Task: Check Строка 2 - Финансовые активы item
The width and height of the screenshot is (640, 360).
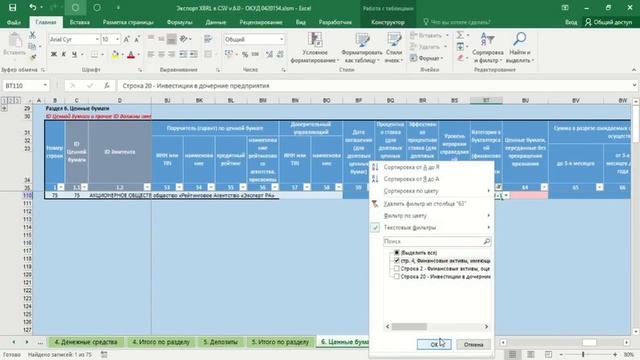Action: (396, 269)
